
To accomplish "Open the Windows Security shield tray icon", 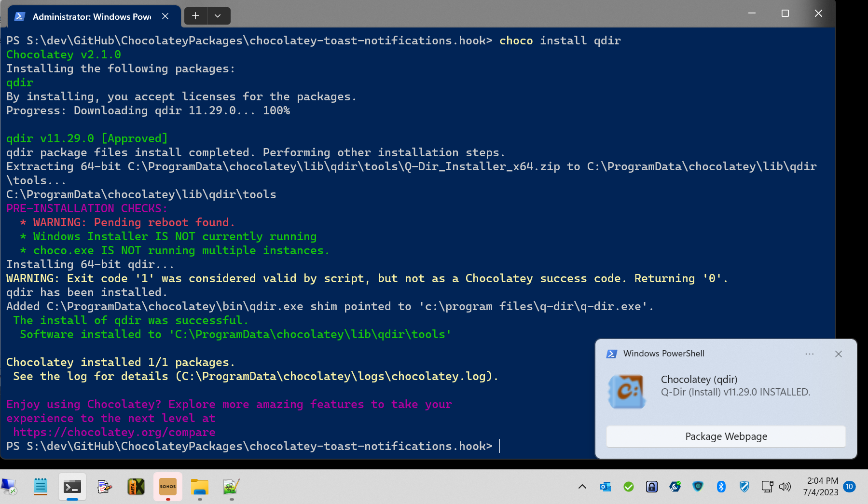I will point(744,487).
